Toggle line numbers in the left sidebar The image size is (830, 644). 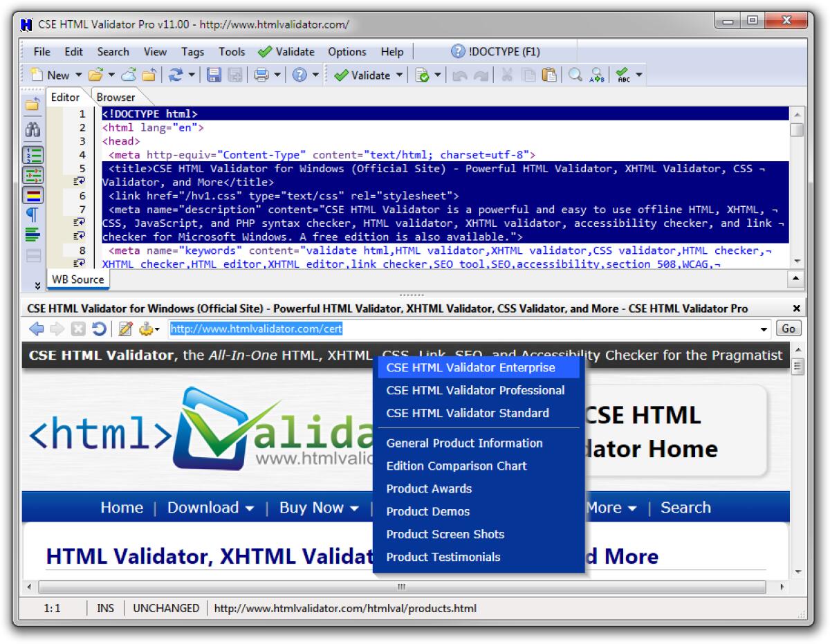(33, 155)
